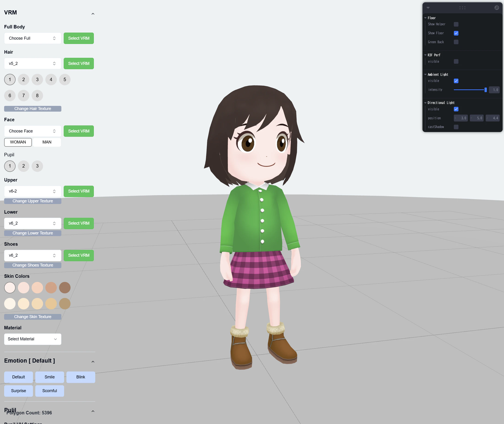
Task: Open the Choose Full body dropdown
Action: pos(33,38)
